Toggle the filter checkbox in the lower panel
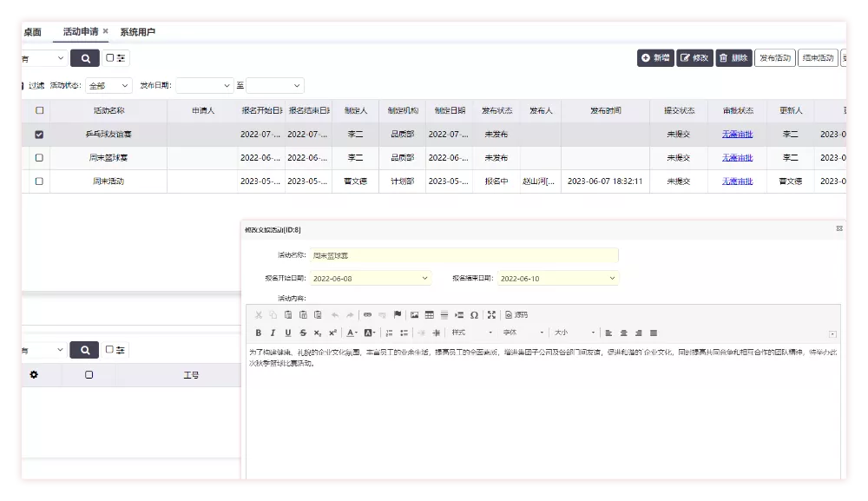The height and width of the screenshot is (501, 868). pos(109,349)
